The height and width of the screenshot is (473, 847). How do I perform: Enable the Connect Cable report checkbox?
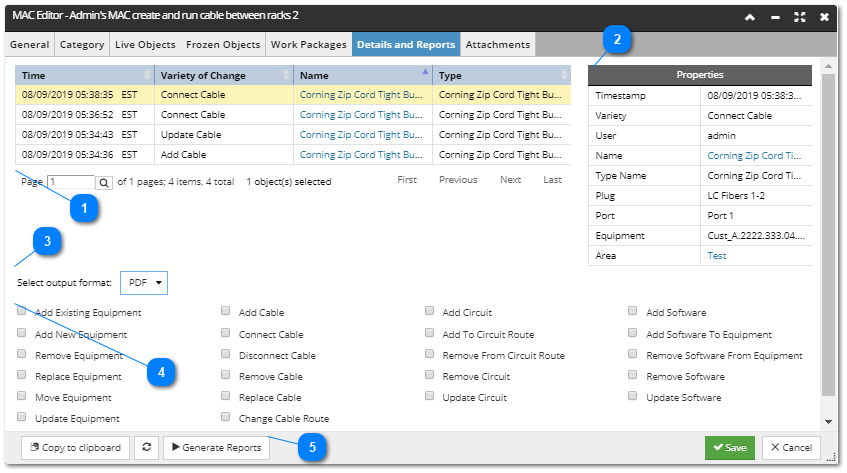click(x=226, y=333)
